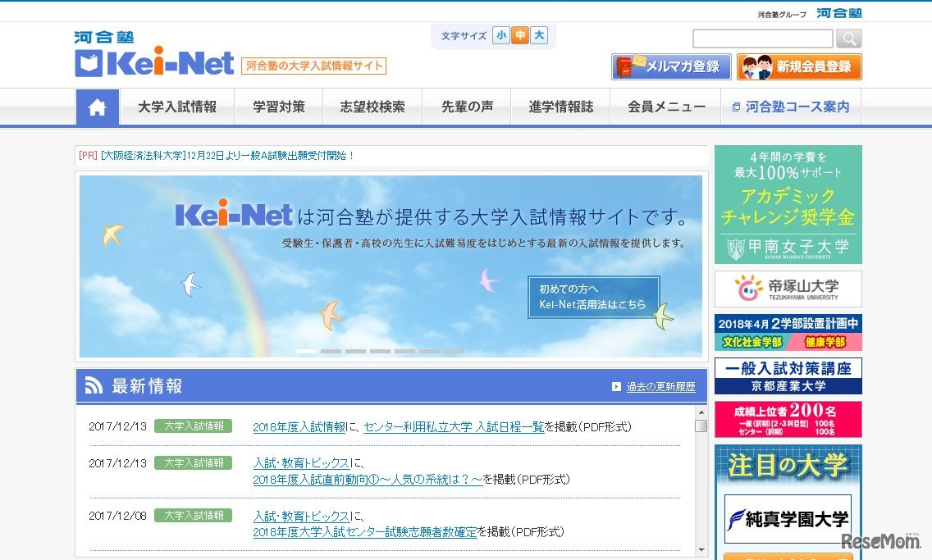The width and height of the screenshot is (932, 560).
Task: Select the 中 font size option
Action: pos(520,35)
